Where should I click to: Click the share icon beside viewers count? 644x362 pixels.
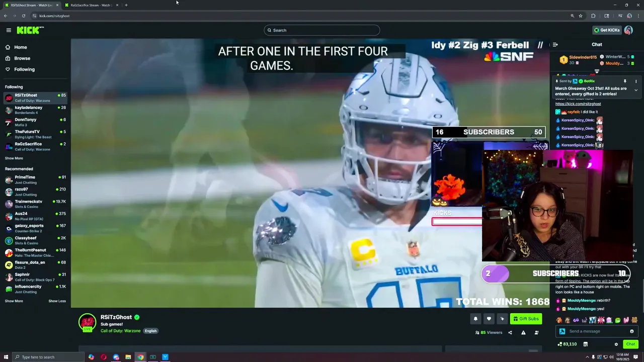coord(510,332)
